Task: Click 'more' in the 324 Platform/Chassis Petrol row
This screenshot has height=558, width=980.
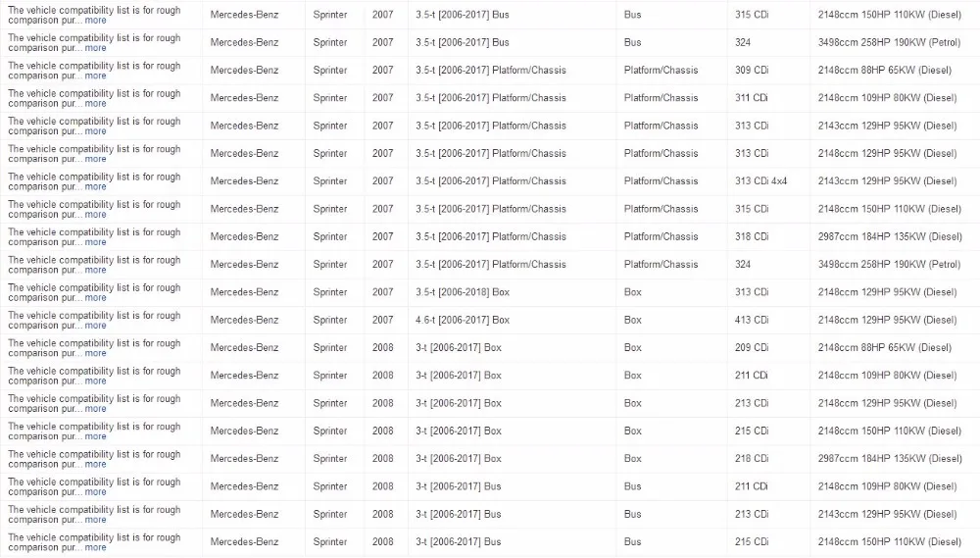Action: coord(96,270)
